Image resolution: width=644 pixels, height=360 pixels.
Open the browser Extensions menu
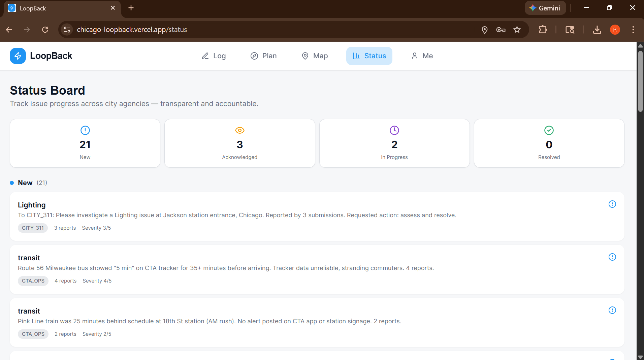(x=543, y=30)
